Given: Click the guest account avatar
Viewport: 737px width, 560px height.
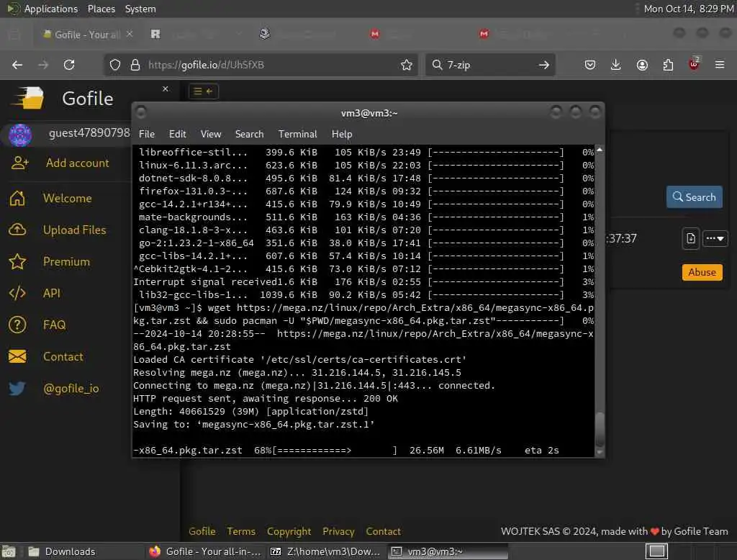Looking at the screenshot, I should pos(20,135).
